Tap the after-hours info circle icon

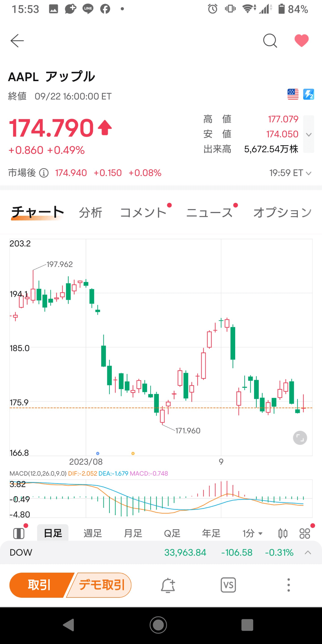44,173
